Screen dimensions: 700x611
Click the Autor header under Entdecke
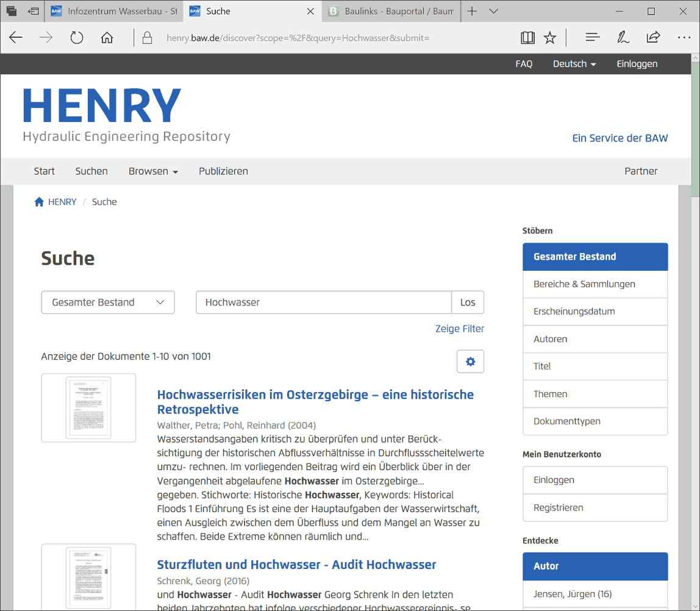(595, 566)
